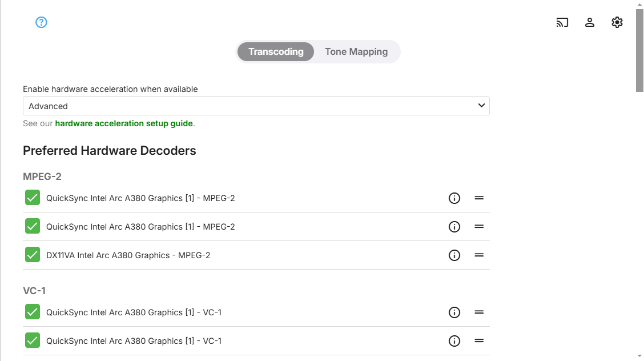
Task: Click the cast to device icon
Action: click(562, 22)
